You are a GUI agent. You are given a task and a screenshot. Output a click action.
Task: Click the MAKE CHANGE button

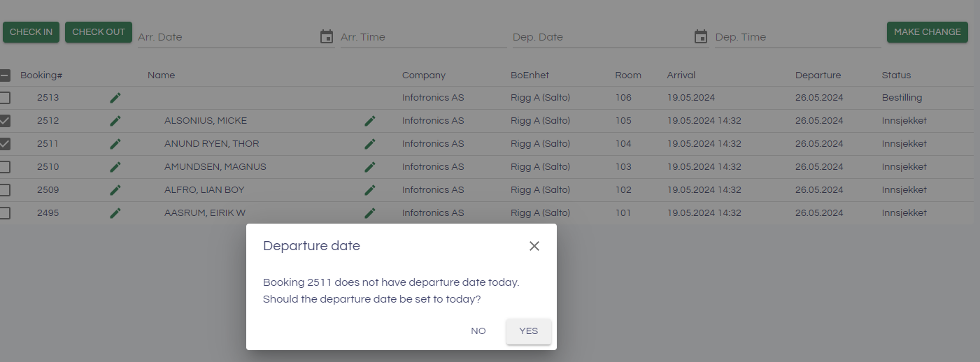point(927,32)
